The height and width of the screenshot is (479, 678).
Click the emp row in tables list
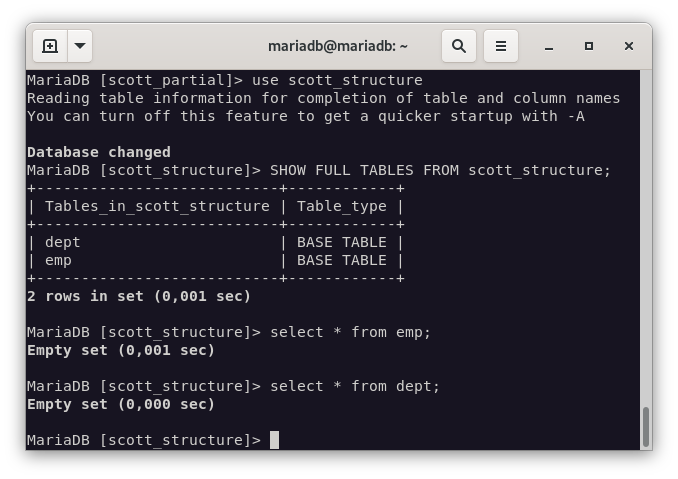click(58, 260)
